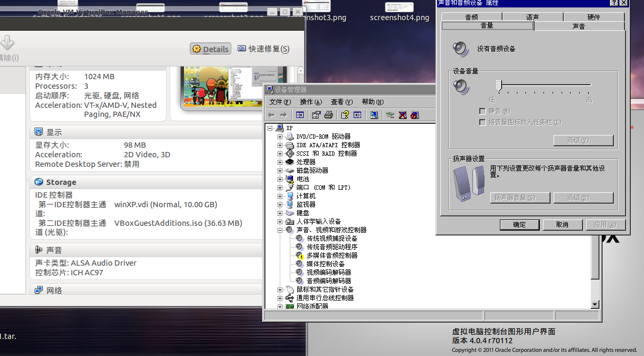The height and width of the screenshot is (356, 644).
Task: Select 视频编码解码器 in device tree
Action: (329, 273)
